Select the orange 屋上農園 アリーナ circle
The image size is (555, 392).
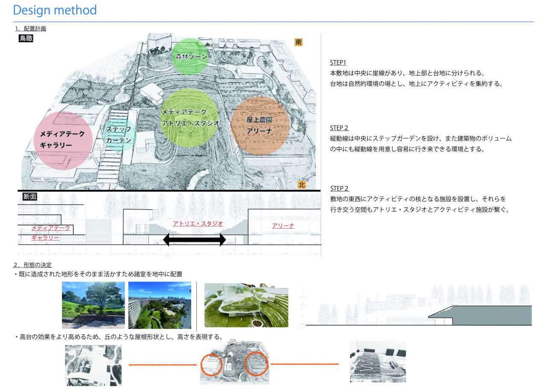point(260,125)
